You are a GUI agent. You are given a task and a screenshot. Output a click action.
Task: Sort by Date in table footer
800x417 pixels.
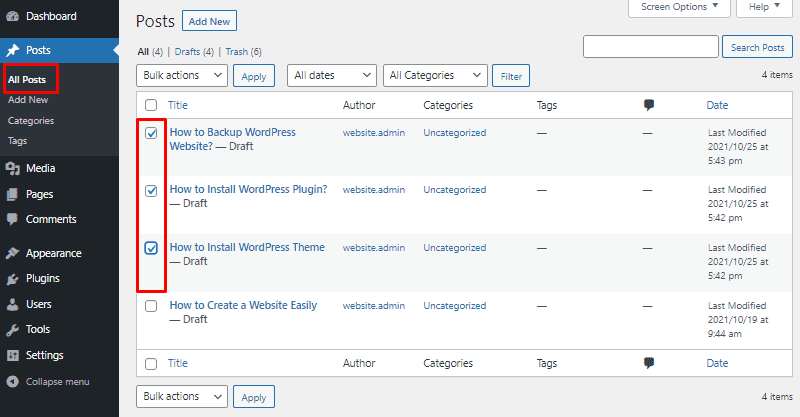coord(717,363)
